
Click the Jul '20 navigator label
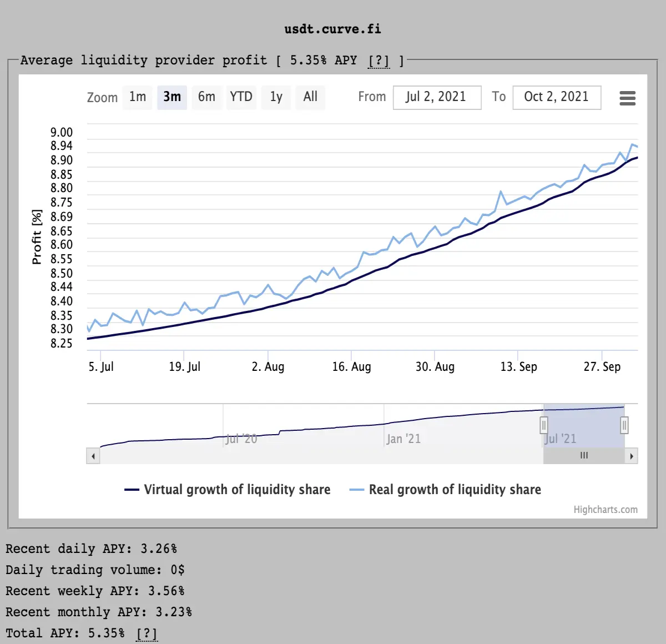click(x=241, y=439)
